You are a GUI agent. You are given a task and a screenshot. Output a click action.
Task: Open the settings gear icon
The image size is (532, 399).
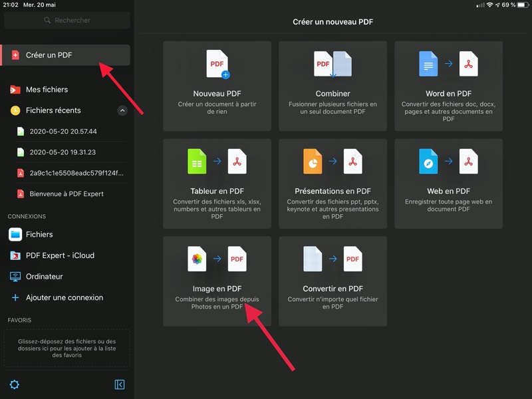14,384
